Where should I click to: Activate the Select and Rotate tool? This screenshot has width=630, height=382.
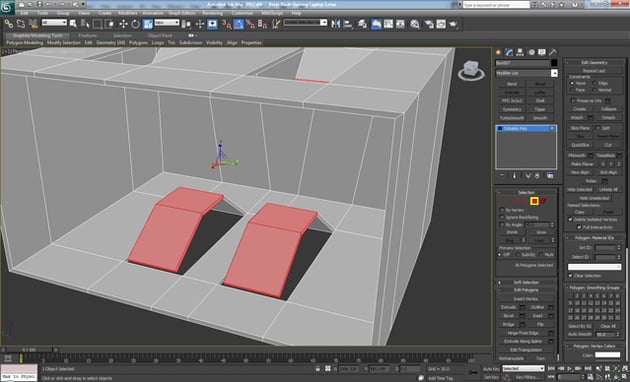click(135, 24)
